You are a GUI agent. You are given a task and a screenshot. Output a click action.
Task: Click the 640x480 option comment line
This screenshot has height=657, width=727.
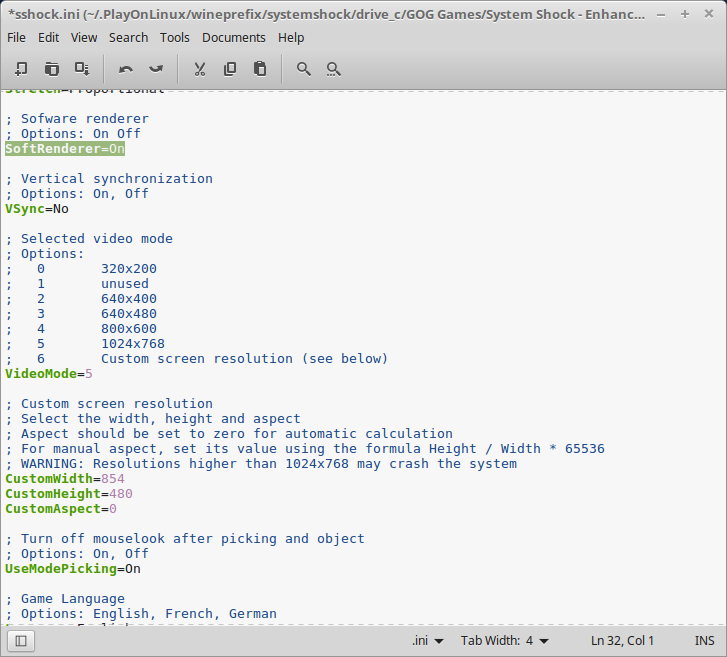[81, 314]
